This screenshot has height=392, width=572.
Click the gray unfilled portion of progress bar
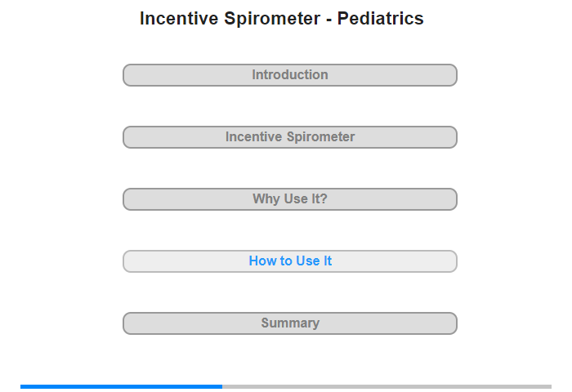387,386
